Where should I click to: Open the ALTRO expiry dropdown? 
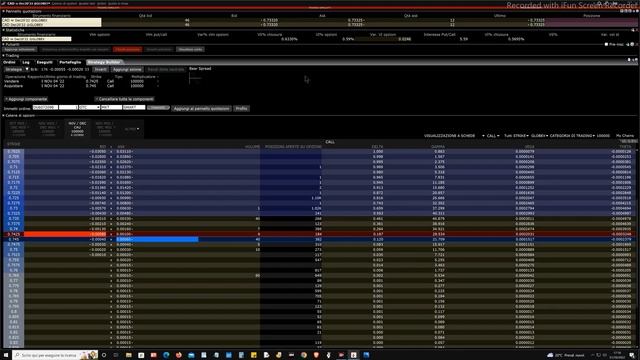pos(131,129)
